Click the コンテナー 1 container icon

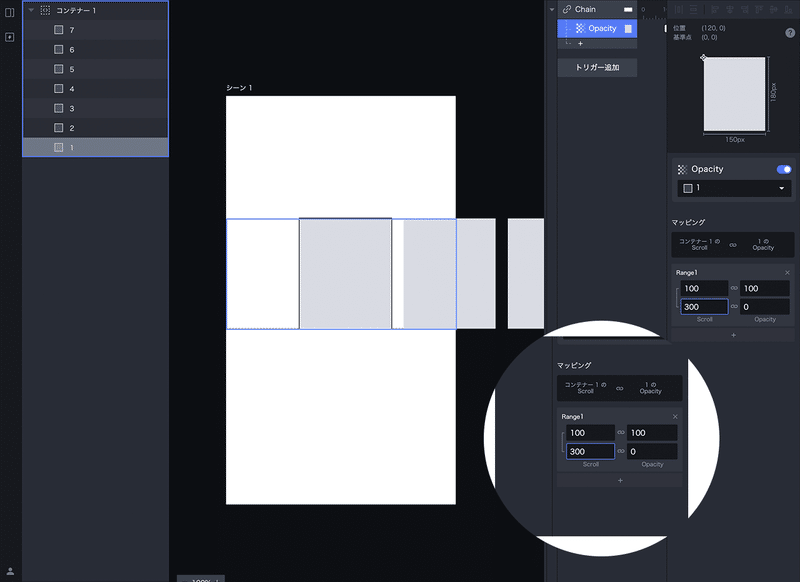(45, 10)
